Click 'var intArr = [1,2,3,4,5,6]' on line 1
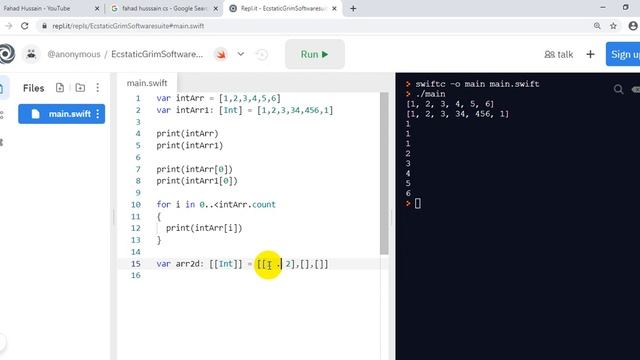640x360 pixels. [x=218, y=98]
